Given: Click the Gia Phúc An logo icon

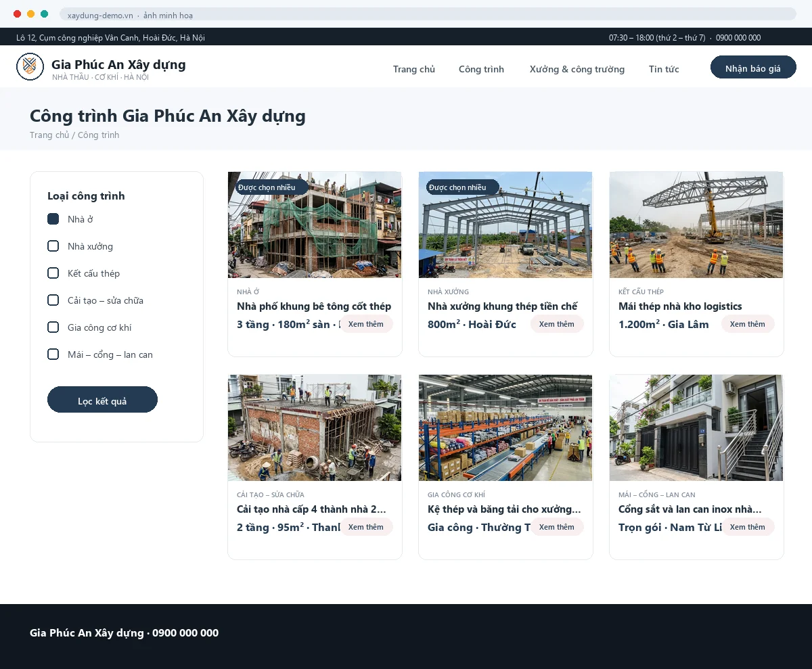Looking at the screenshot, I should click(30, 66).
